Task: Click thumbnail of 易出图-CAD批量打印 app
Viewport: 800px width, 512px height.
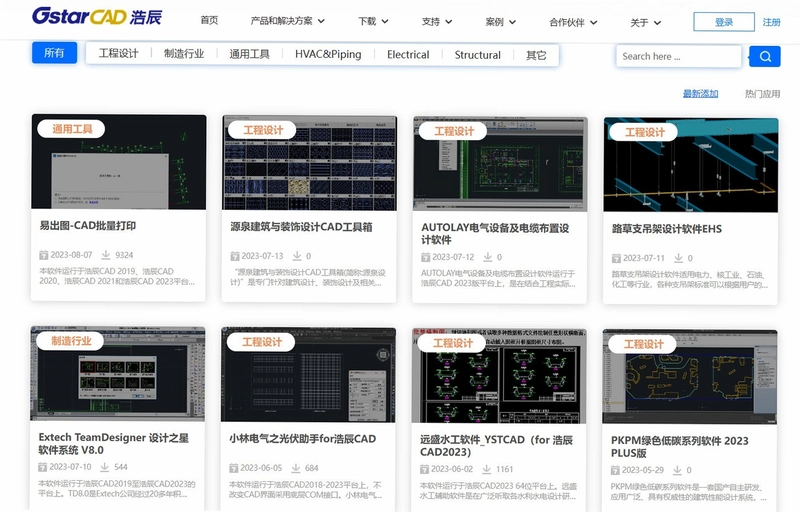Action: 119,162
